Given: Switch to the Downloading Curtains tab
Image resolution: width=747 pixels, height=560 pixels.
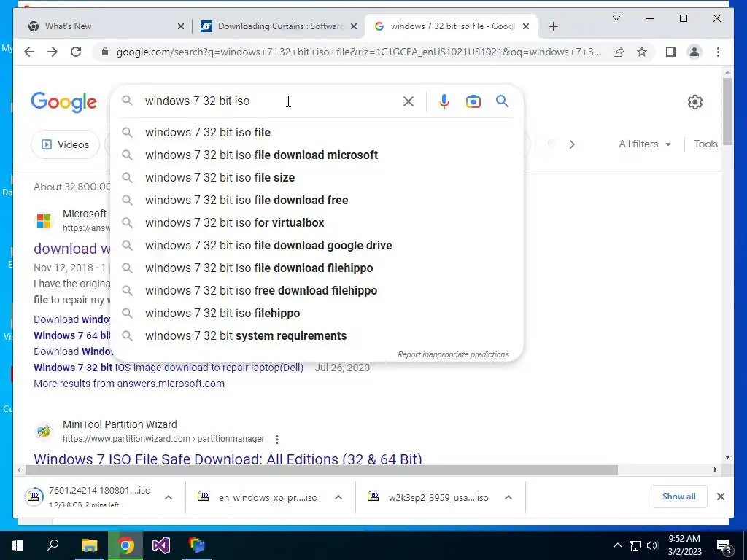Looking at the screenshot, I should [279, 26].
